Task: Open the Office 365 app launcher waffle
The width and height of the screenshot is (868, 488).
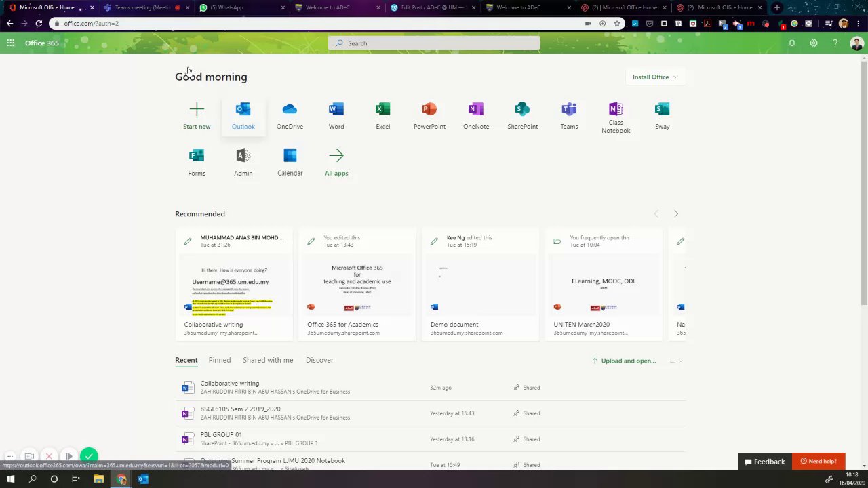Action: [x=10, y=43]
